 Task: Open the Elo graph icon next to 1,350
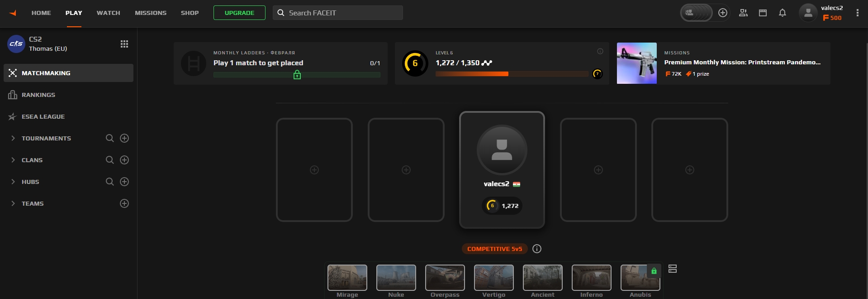pos(487,63)
